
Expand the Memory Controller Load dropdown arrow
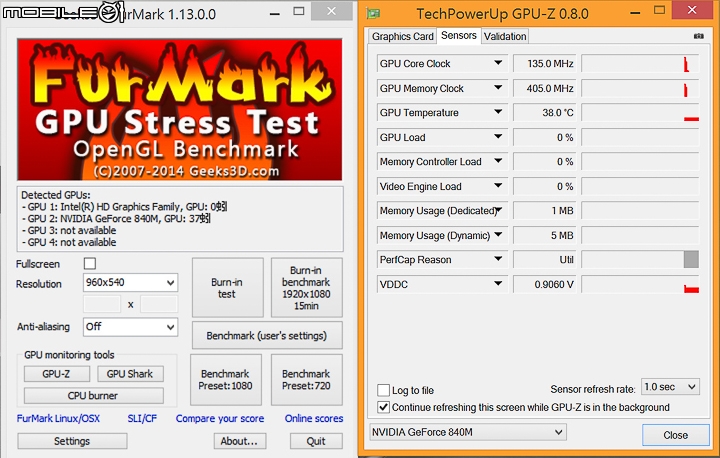click(x=498, y=161)
